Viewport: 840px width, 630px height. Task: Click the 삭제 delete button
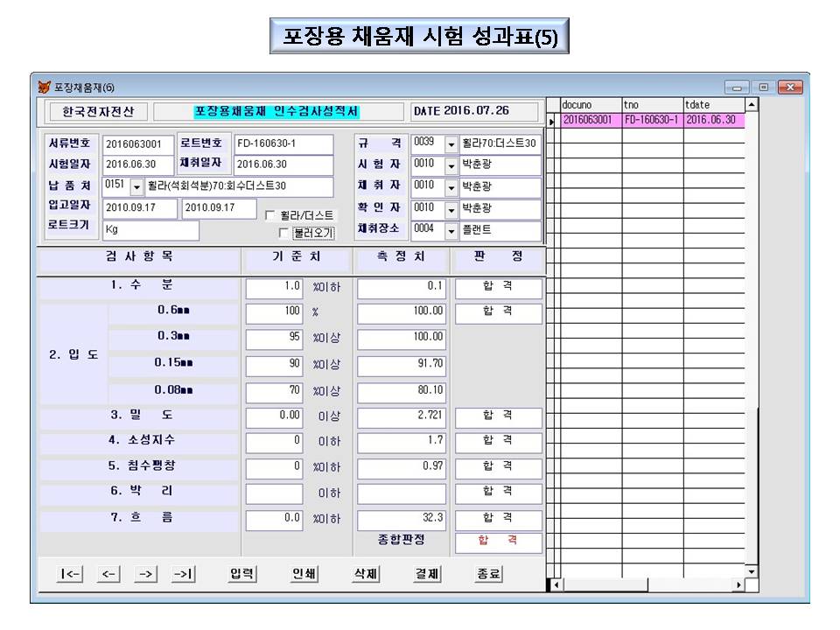366,574
